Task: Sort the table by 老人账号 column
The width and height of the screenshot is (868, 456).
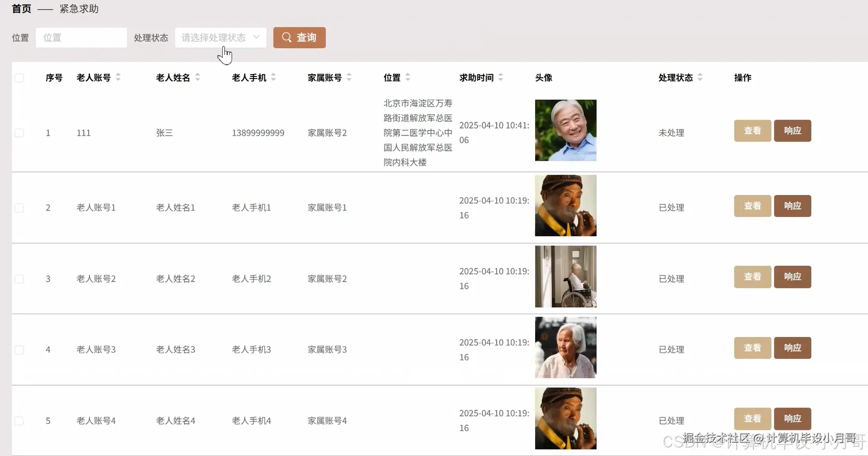Action: tap(118, 77)
